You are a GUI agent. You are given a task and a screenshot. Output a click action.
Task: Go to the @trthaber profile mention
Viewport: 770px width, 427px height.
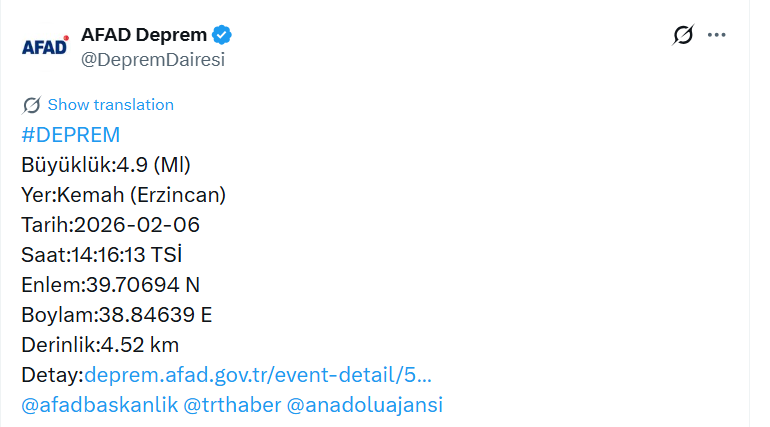(232, 405)
